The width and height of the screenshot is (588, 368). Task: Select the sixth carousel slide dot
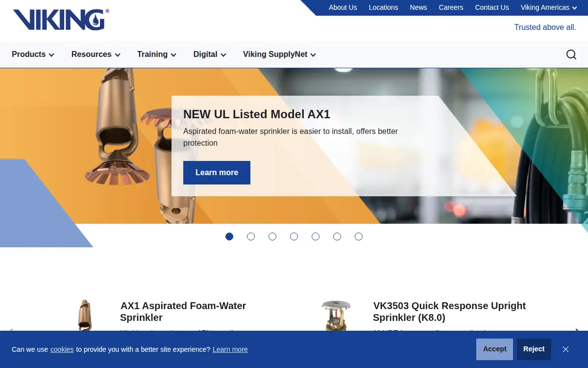337,237
